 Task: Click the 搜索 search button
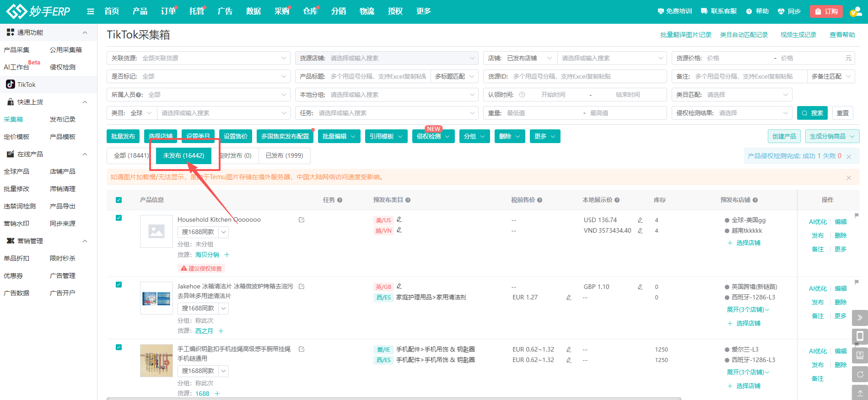tap(812, 113)
